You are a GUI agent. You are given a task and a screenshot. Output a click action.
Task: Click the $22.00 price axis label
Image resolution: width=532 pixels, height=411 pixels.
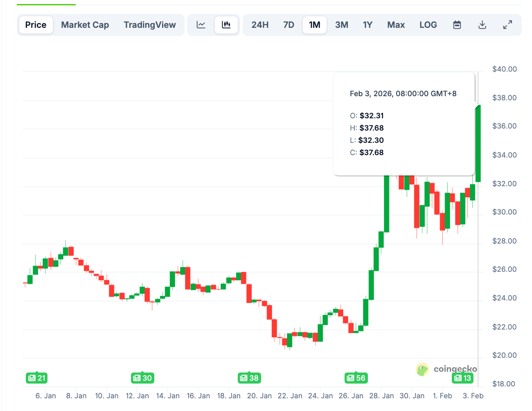tap(505, 327)
